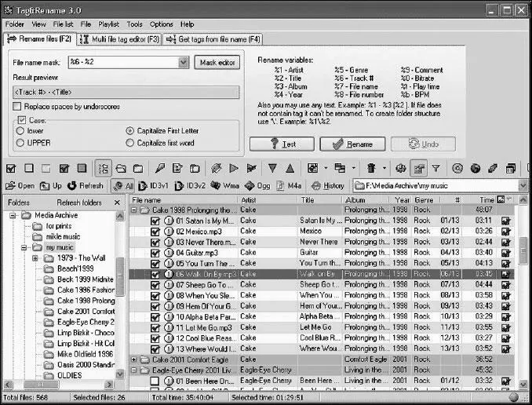
Task: Expand the Cake 2001 Comfort Eagle group
Action: click(134, 359)
